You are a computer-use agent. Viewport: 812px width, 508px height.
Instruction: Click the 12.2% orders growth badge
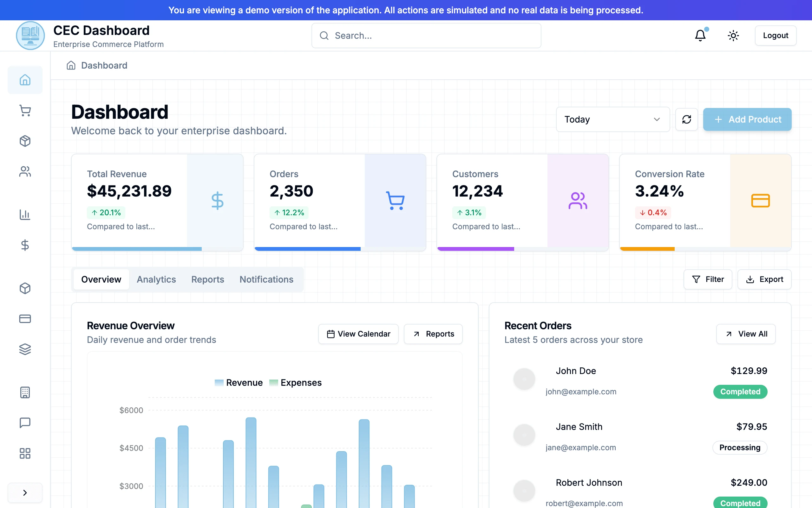coord(289,212)
